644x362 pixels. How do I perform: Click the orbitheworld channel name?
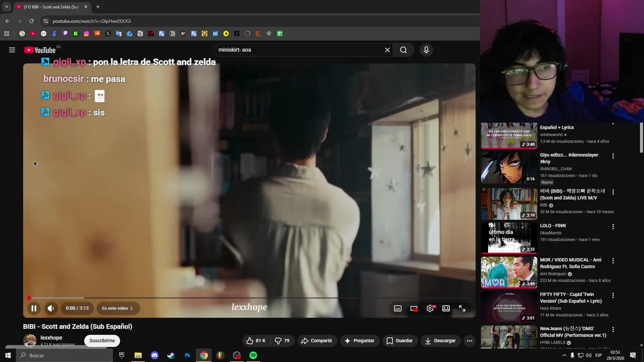(x=551, y=135)
